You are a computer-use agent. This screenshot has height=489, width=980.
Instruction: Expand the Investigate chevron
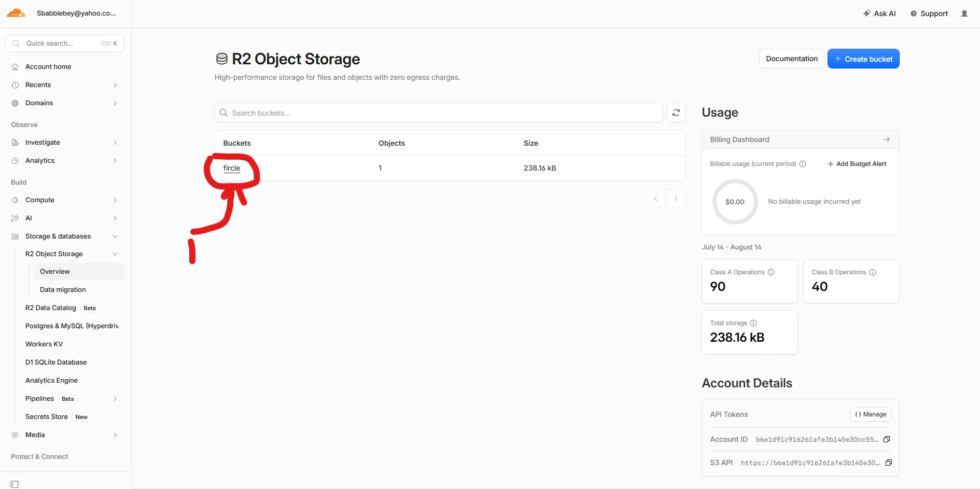pyautogui.click(x=115, y=143)
